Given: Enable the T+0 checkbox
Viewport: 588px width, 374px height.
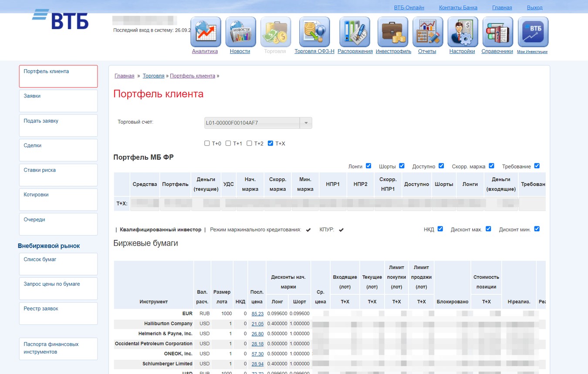Looking at the screenshot, I should coord(207,143).
